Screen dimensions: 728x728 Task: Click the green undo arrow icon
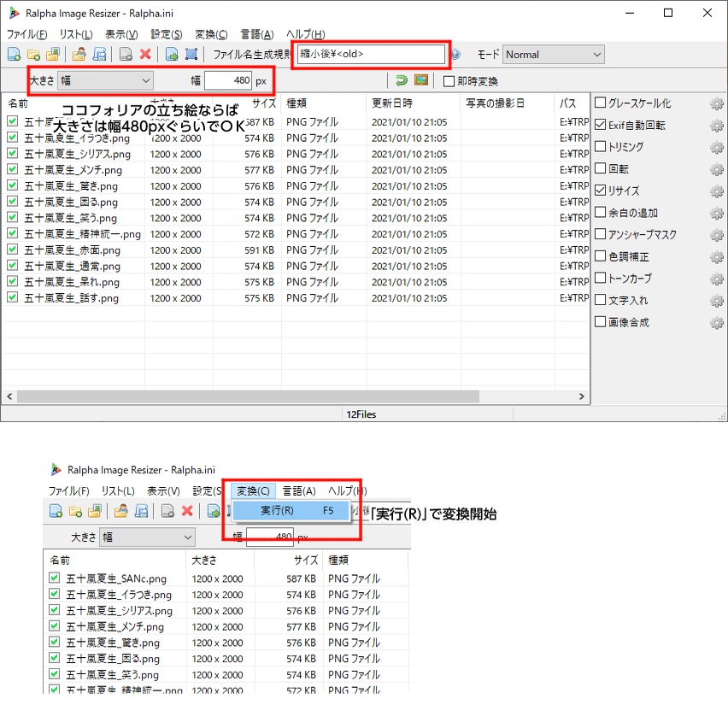[x=402, y=80]
